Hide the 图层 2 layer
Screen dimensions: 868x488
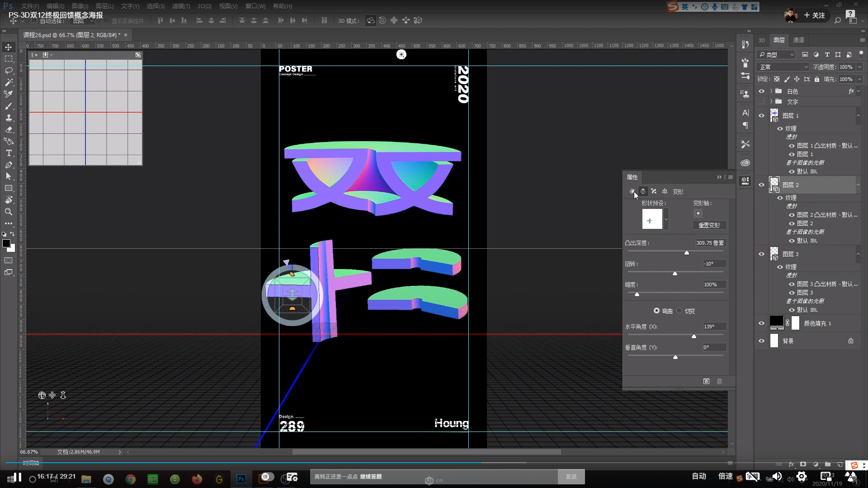761,185
